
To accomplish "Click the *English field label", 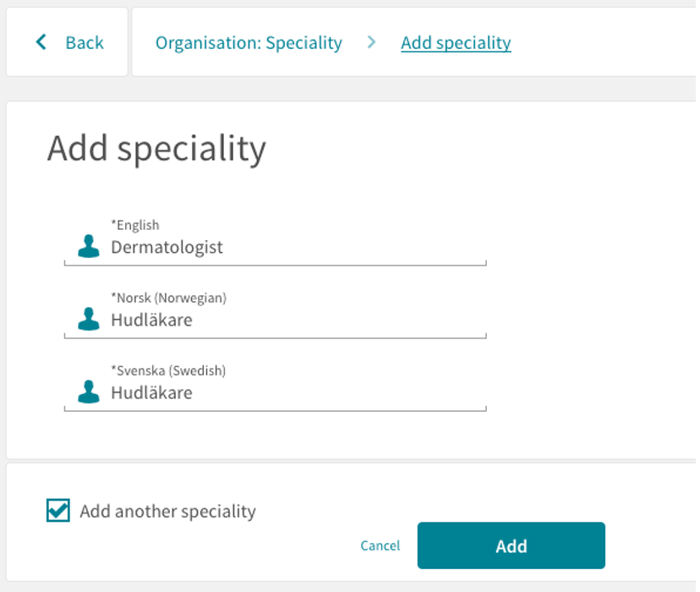I will click(x=134, y=225).
